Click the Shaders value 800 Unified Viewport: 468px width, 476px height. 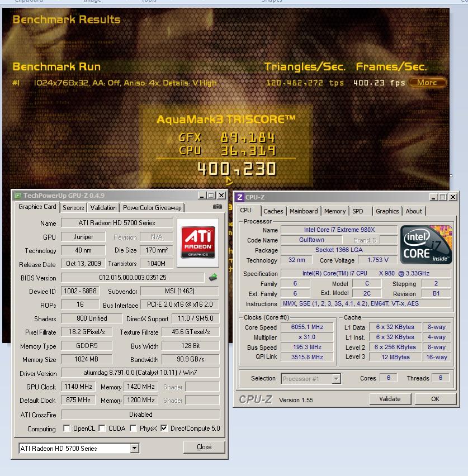click(92, 318)
